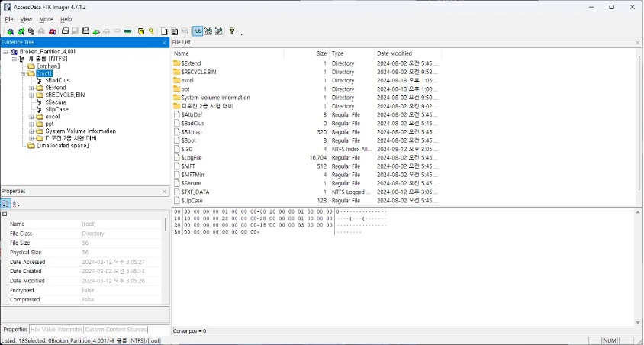
Task: Sort File List by Date Modified column
Action: pos(407,53)
